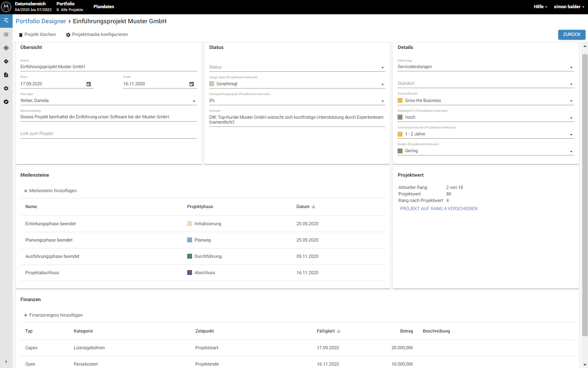Select the Ausführungsphase beendet milestone
This screenshot has width=588, height=368.
click(52, 257)
